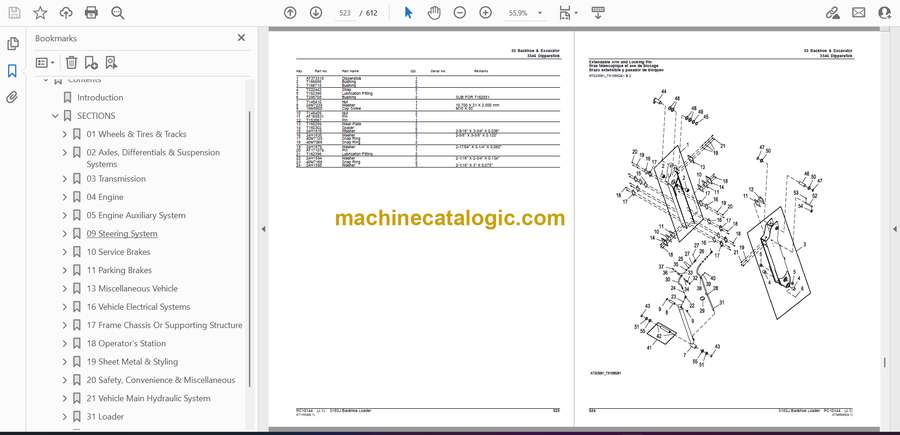The image size is (900, 435).
Task: Expand 01 Wheels & Tires & Tracks
Action: click(x=64, y=134)
